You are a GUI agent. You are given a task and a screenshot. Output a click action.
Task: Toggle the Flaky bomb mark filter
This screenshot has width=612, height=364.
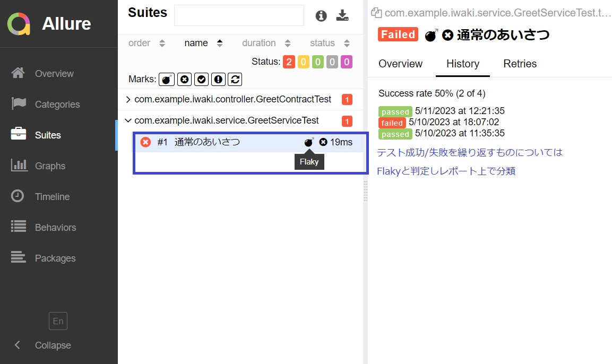167,80
